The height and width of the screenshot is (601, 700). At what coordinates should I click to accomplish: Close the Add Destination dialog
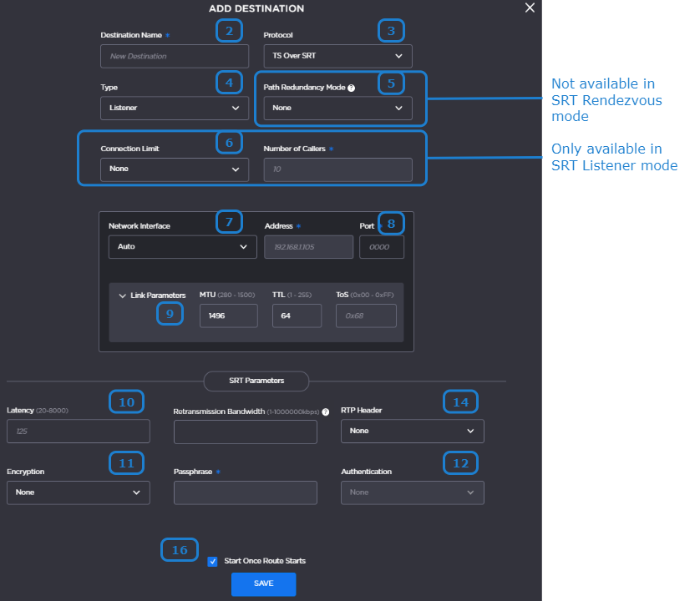coord(530,8)
